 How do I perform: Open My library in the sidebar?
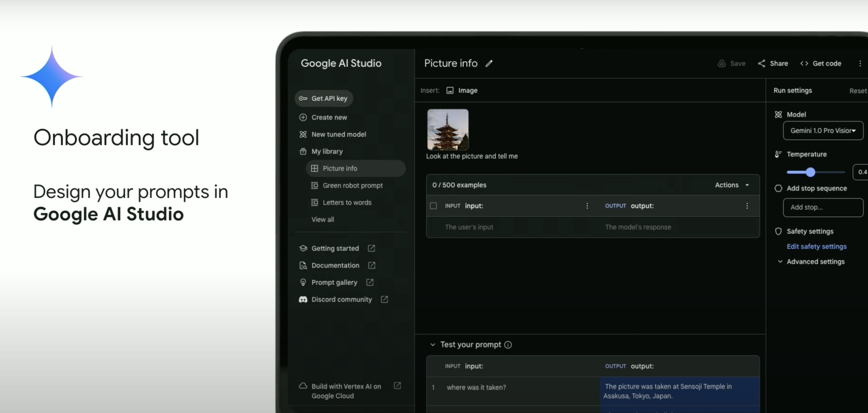(327, 151)
